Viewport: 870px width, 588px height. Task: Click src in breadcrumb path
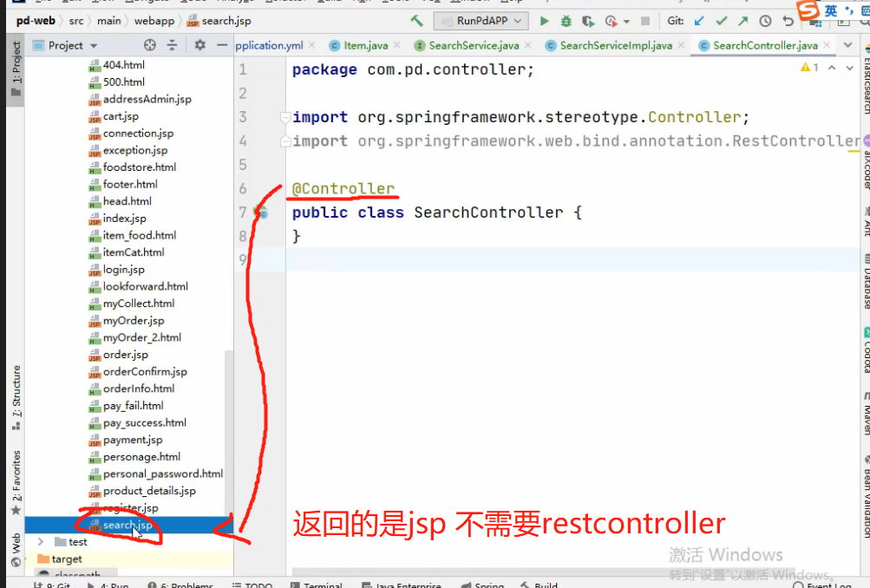tap(76, 21)
